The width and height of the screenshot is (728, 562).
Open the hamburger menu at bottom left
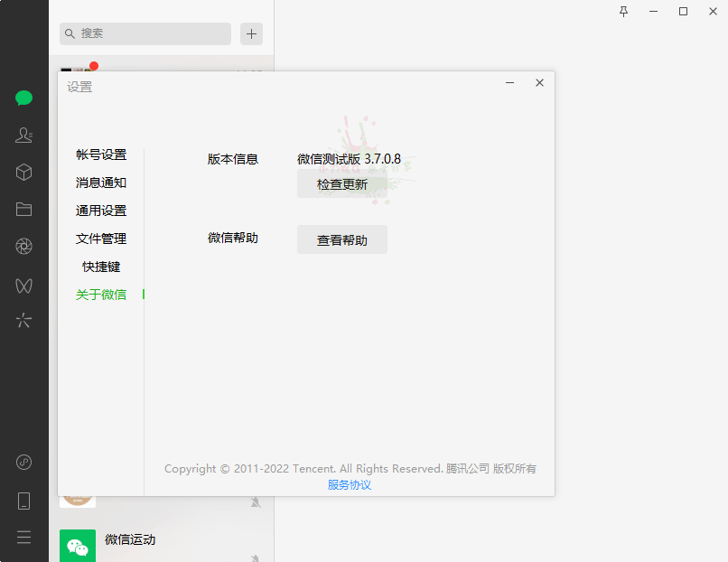tap(24, 537)
